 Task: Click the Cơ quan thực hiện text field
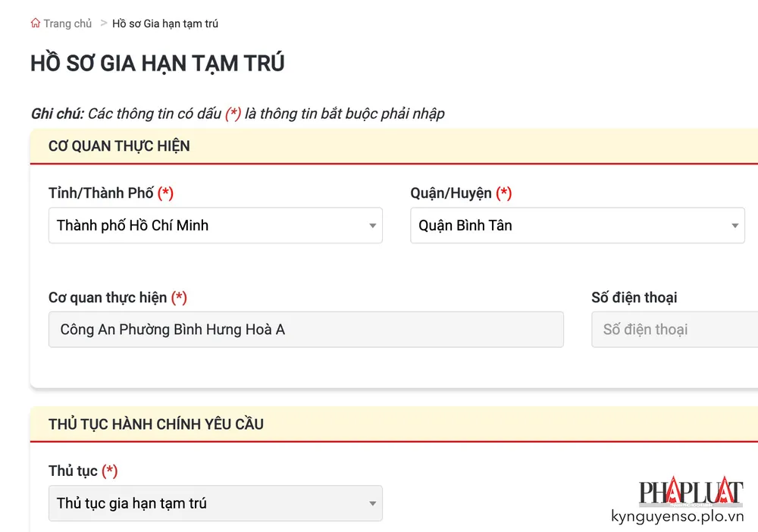(306, 329)
